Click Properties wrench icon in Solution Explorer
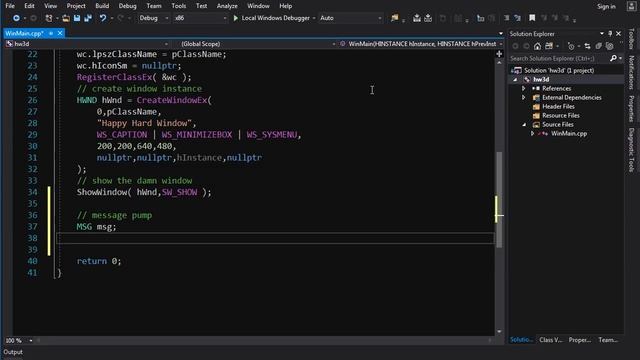 (610, 46)
